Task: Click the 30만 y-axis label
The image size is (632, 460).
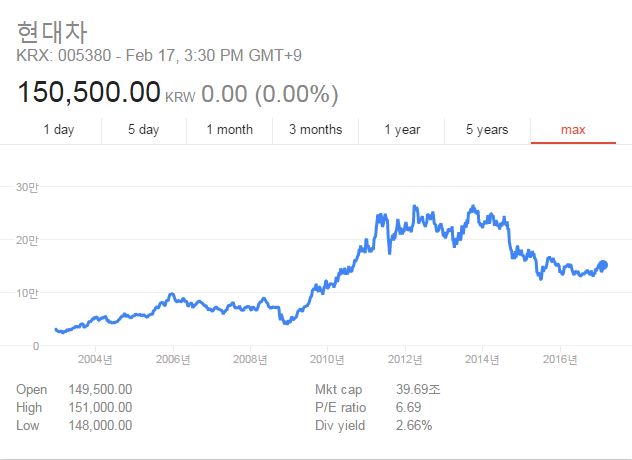Action: pyautogui.click(x=27, y=187)
